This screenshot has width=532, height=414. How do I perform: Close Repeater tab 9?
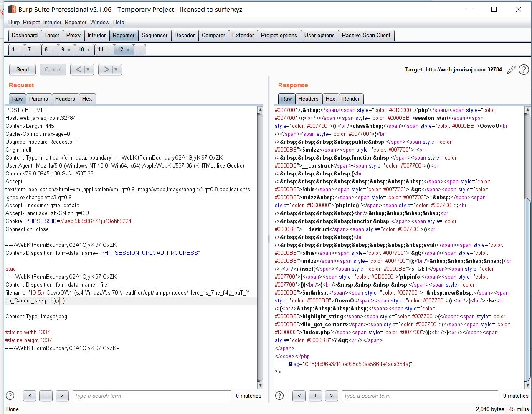point(69,50)
